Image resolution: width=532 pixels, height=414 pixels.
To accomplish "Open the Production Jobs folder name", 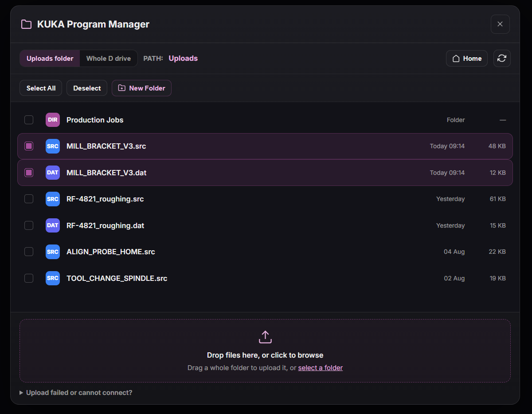I will [x=95, y=120].
